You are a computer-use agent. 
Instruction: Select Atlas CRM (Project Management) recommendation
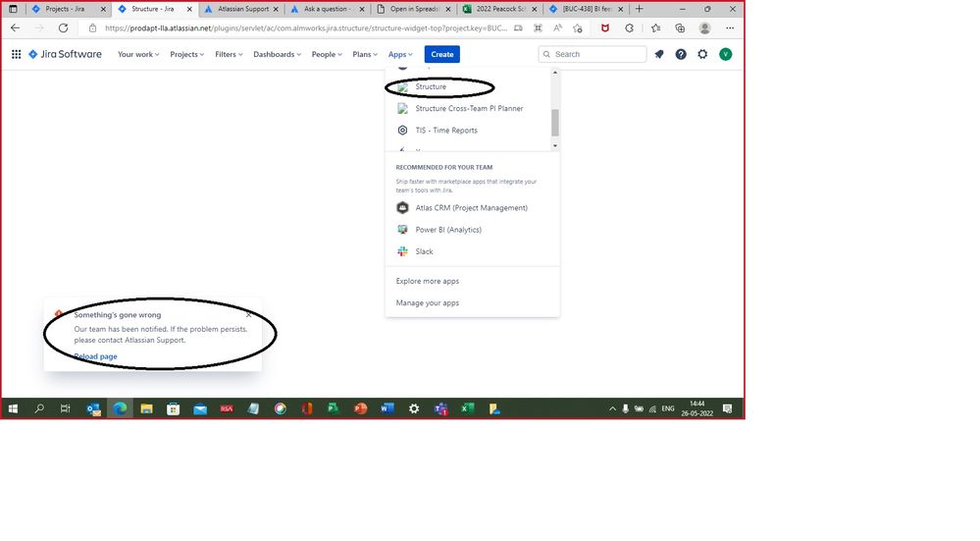[473, 207]
